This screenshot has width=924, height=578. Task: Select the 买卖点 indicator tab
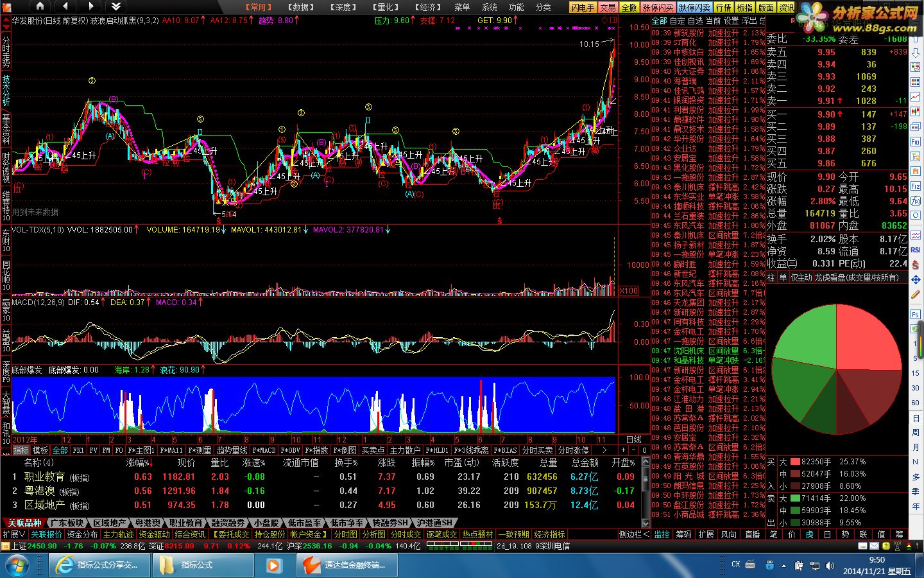click(373, 450)
